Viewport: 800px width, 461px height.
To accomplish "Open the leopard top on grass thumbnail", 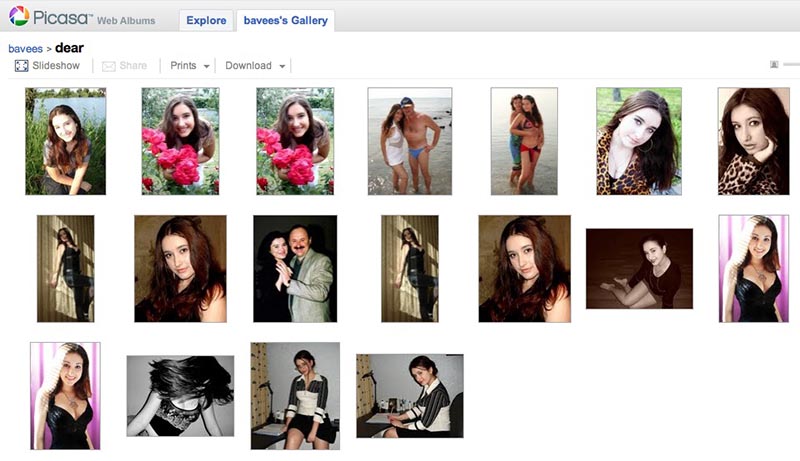I will click(639, 141).
